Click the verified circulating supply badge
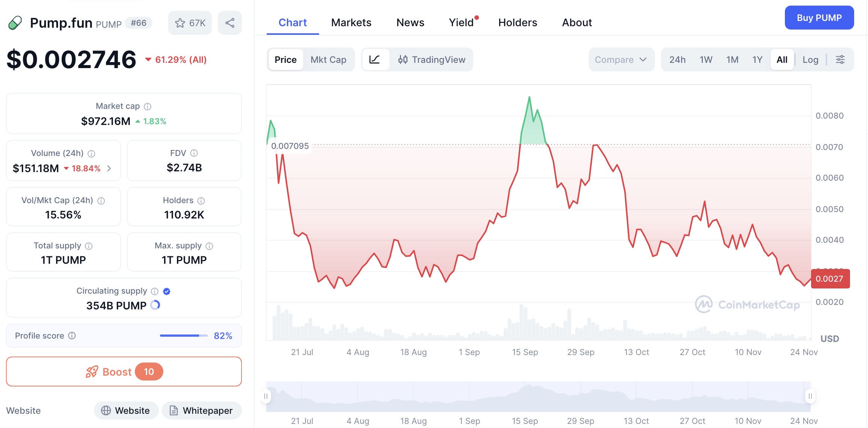The height and width of the screenshot is (428, 868). click(167, 291)
